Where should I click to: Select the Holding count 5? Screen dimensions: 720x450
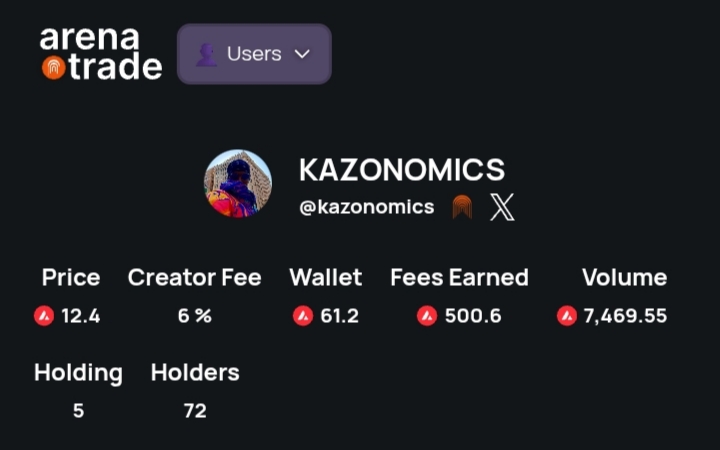point(78,410)
